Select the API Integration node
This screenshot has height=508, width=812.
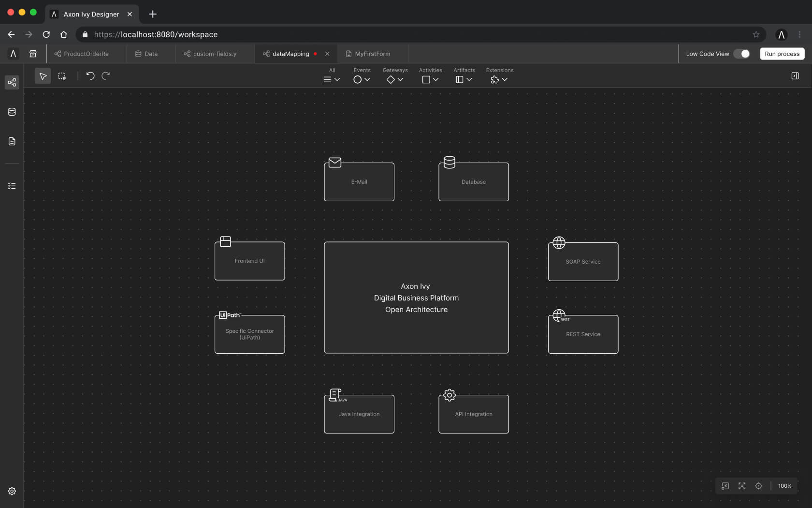474,414
